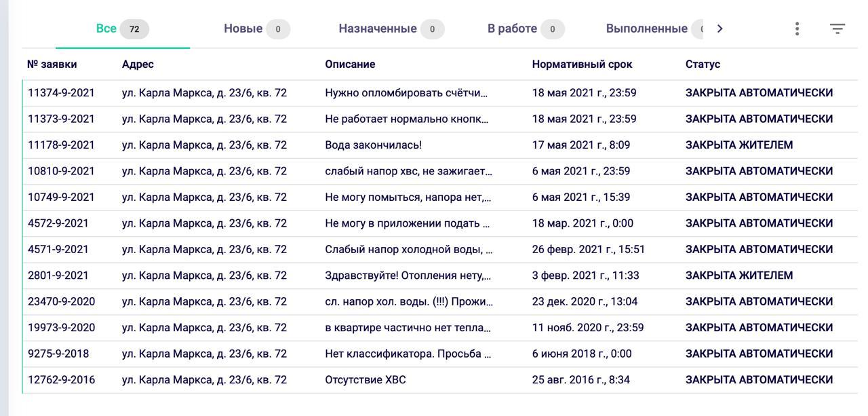This screenshot has height=416, width=868.
Task: Open request "Вода закончилась!" row
Action: pos(373,145)
